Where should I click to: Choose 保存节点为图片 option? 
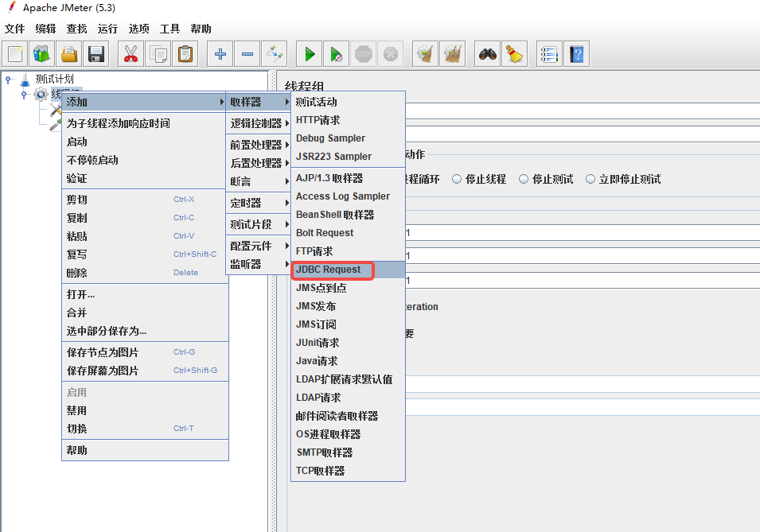click(x=145, y=352)
